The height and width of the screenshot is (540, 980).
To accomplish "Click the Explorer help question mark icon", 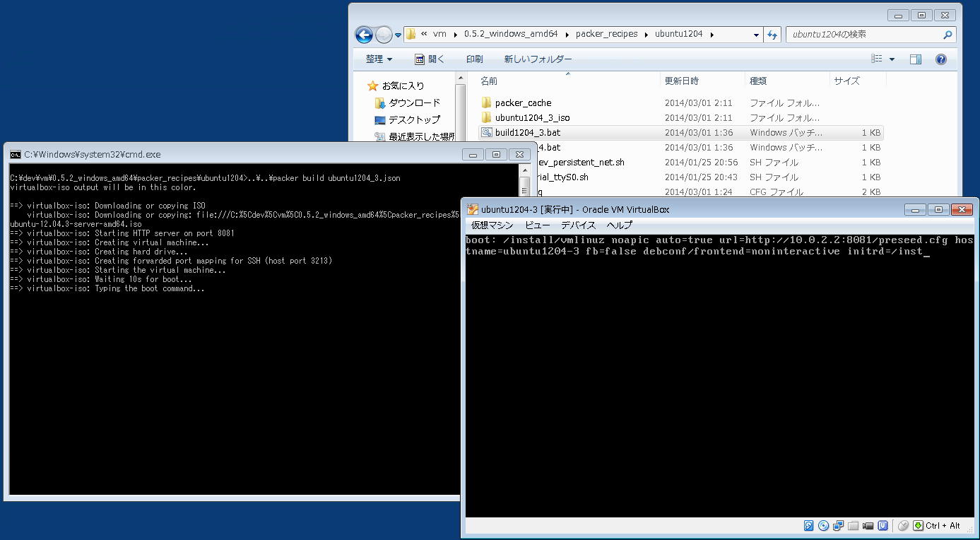I will pyautogui.click(x=940, y=59).
